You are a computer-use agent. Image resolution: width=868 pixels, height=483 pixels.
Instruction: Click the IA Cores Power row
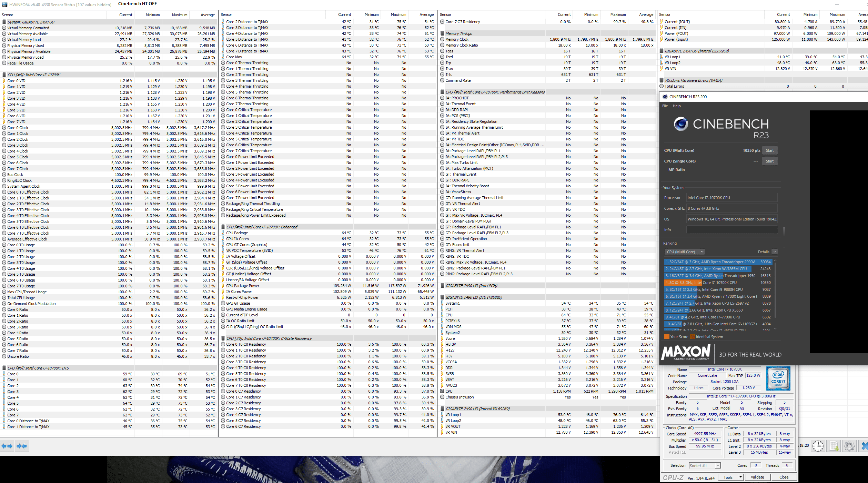click(328, 292)
